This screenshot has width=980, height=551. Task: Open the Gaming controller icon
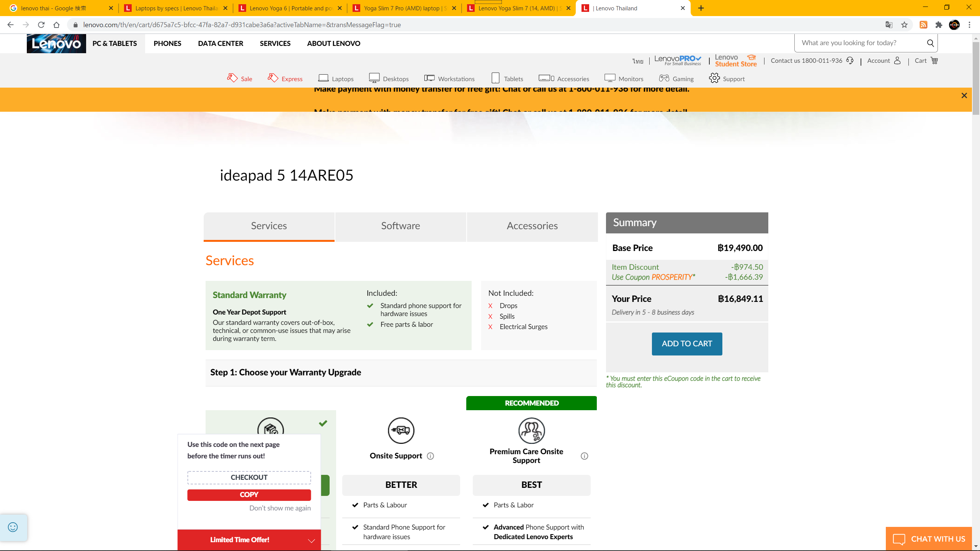(664, 78)
